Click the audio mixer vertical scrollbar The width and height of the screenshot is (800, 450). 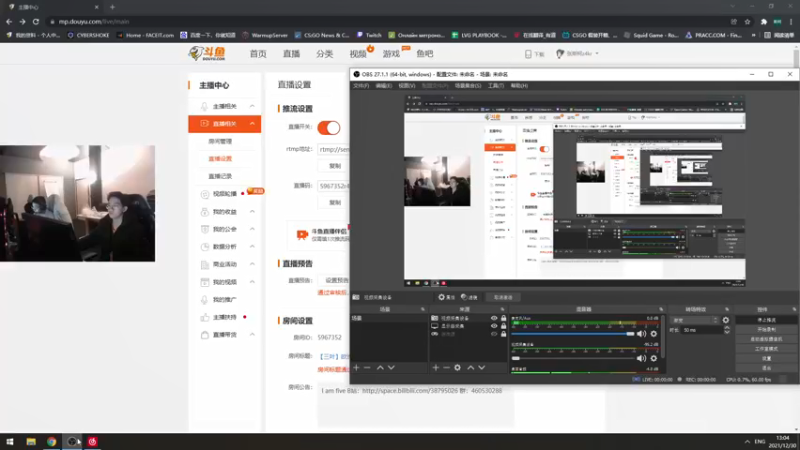[663, 336]
